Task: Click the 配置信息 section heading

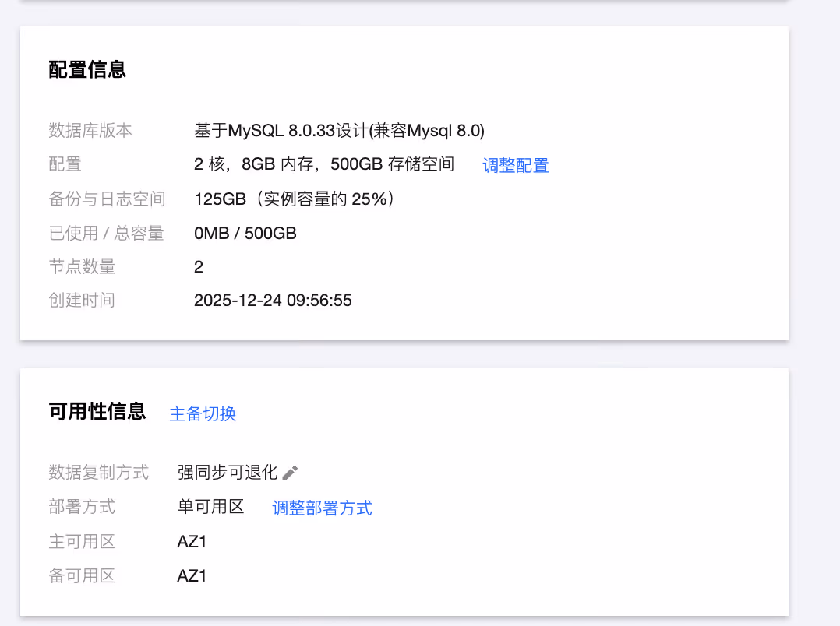Action: coord(87,69)
